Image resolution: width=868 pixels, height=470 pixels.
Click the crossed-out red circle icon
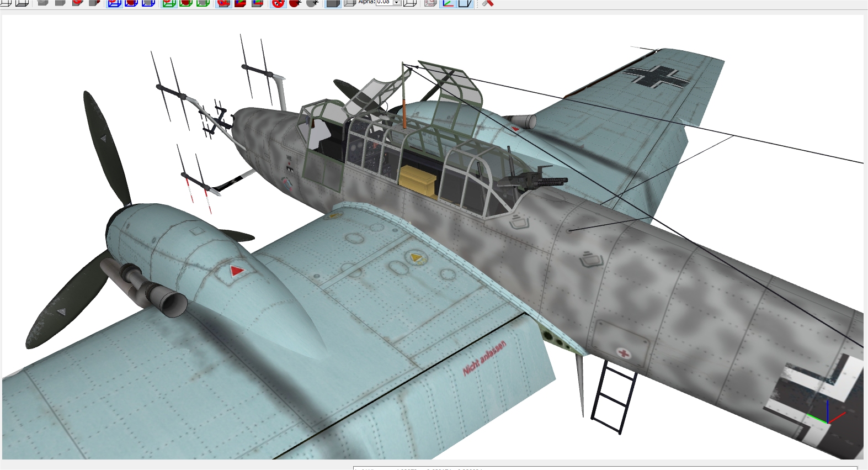click(x=278, y=3)
